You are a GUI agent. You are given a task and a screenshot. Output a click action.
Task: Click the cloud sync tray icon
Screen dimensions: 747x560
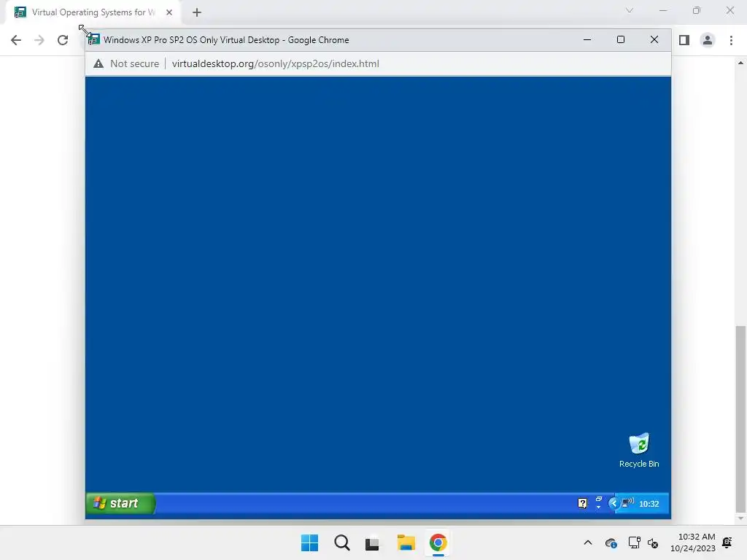(x=611, y=542)
